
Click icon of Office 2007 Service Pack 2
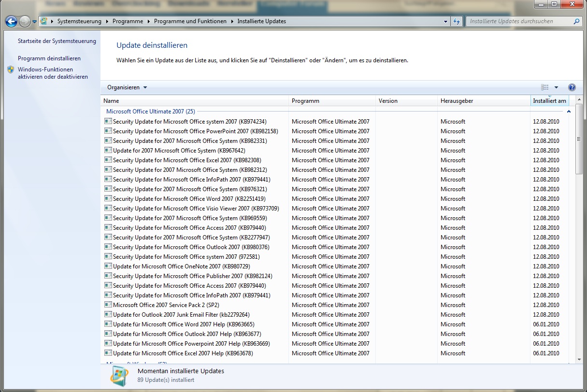click(x=108, y=305)
